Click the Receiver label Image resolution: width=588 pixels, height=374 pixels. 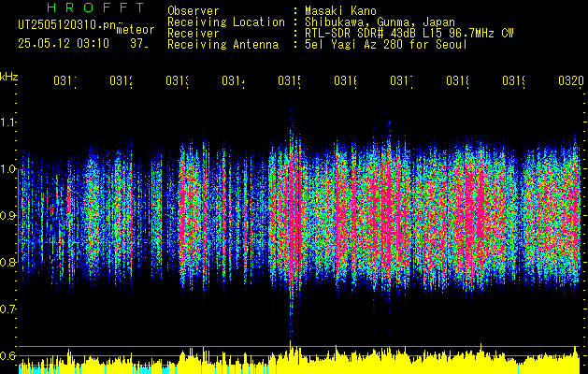click(x=194, y=34)
